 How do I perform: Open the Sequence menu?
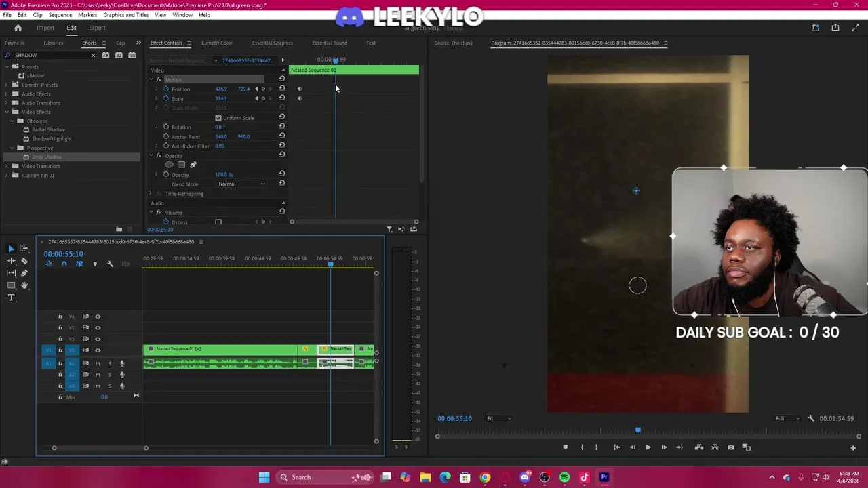point(60,15)
